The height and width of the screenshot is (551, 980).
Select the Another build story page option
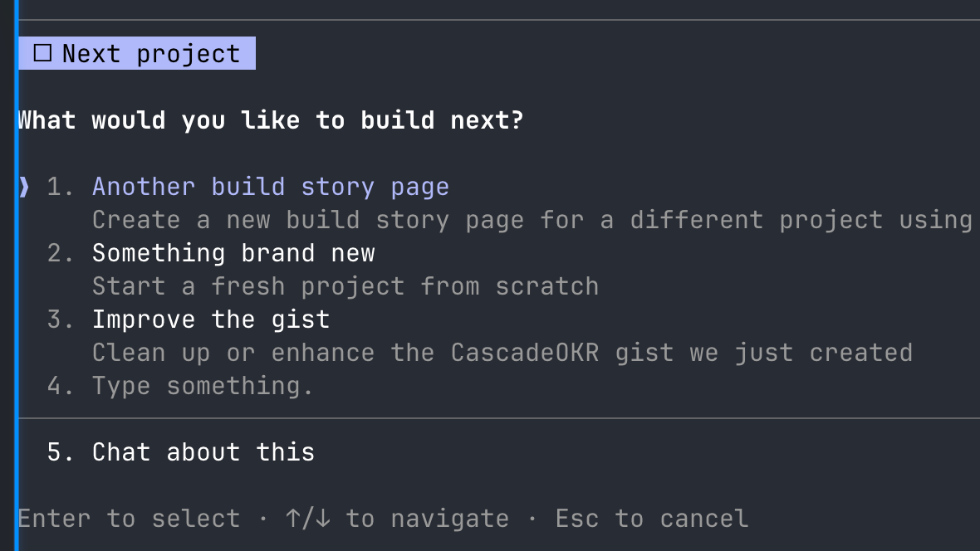[x=271, y=187]
